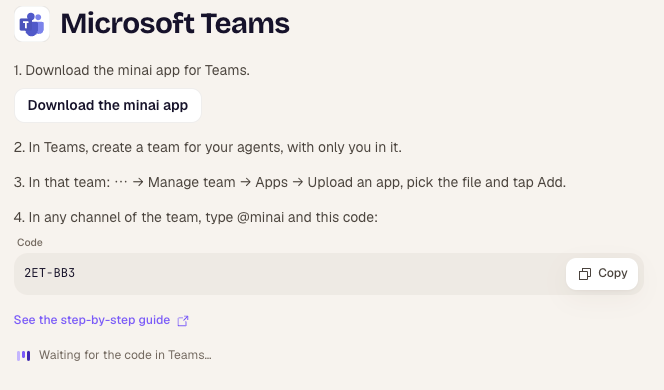This screenshot has height=390, width=664.
Task: Click step 2 create a team instruction
Action: pos(208,147)
